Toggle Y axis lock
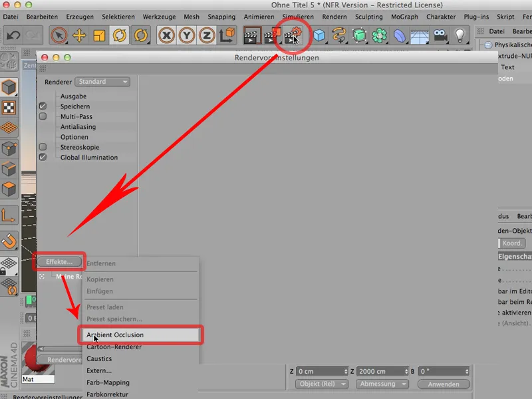532x399 pixels. click(187, 35)
